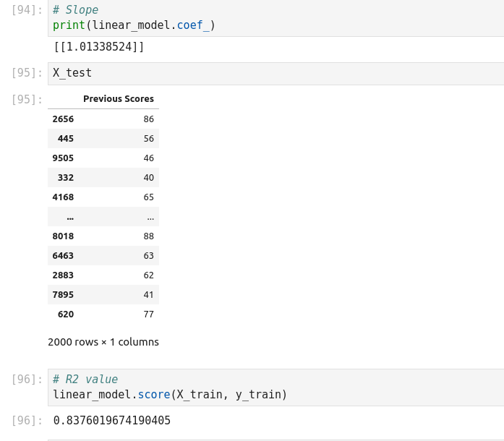
Task: Click the print(linear_model.coef_) code cell
Action: [x=134, y=25]
